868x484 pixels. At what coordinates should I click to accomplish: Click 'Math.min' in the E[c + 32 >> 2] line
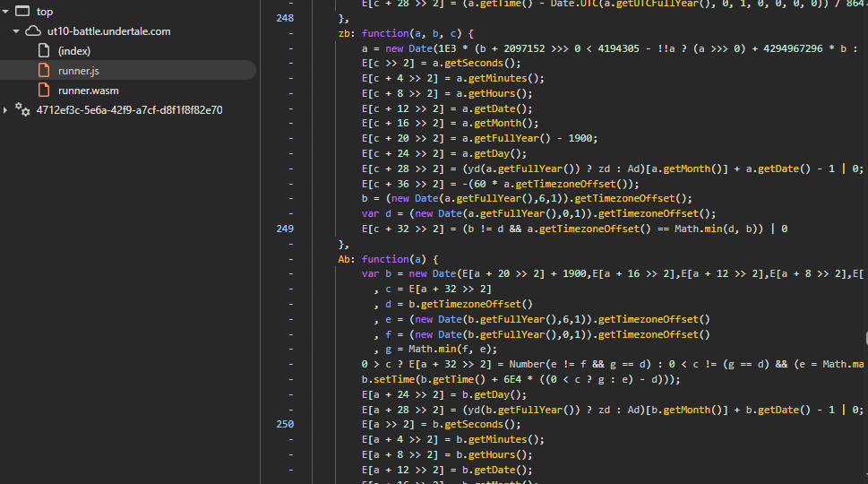pyautogui.click(x=698, y=229)
